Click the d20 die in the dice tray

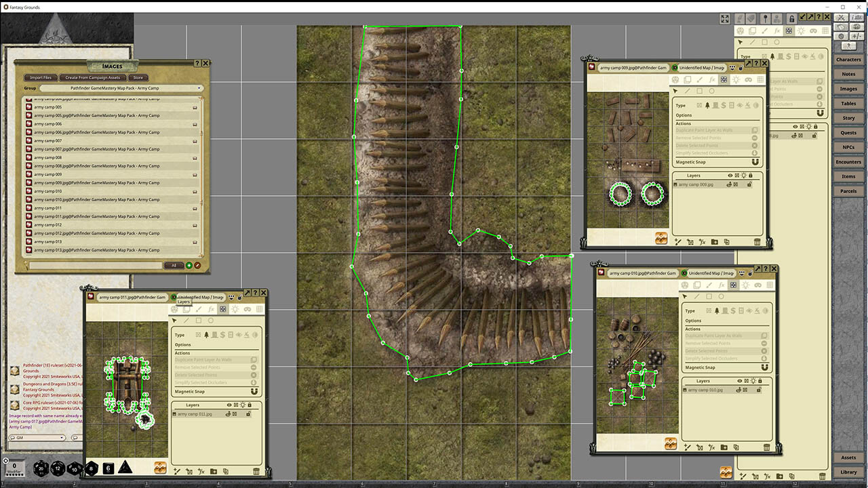[x=39, y=468]
